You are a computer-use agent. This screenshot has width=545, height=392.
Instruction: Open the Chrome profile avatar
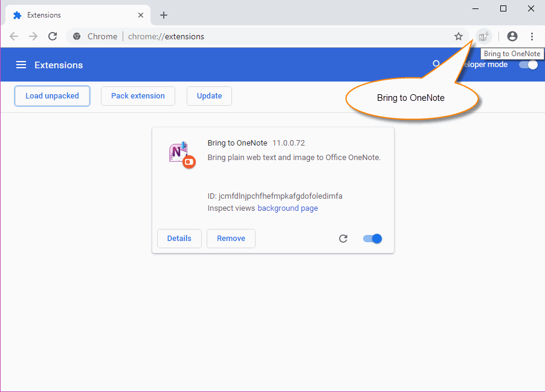(512, 36)
